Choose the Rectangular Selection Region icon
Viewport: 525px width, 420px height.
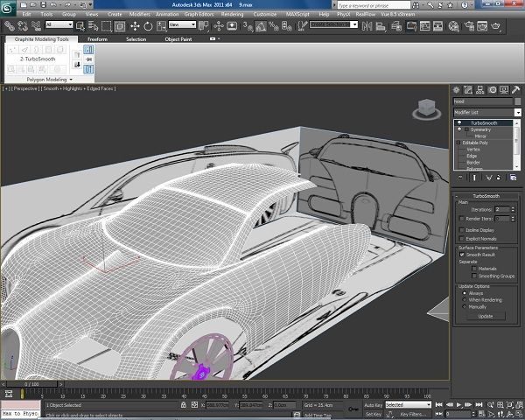point(106,25)
